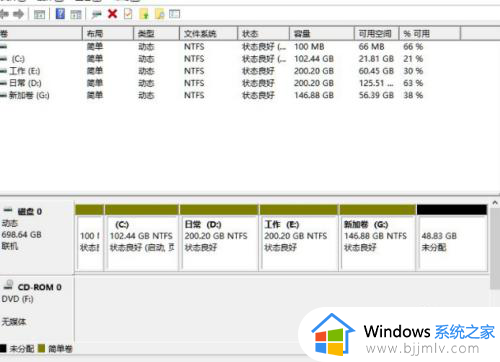Sort by the 状态 column header

pyautogui.click(x=264, y=34)
